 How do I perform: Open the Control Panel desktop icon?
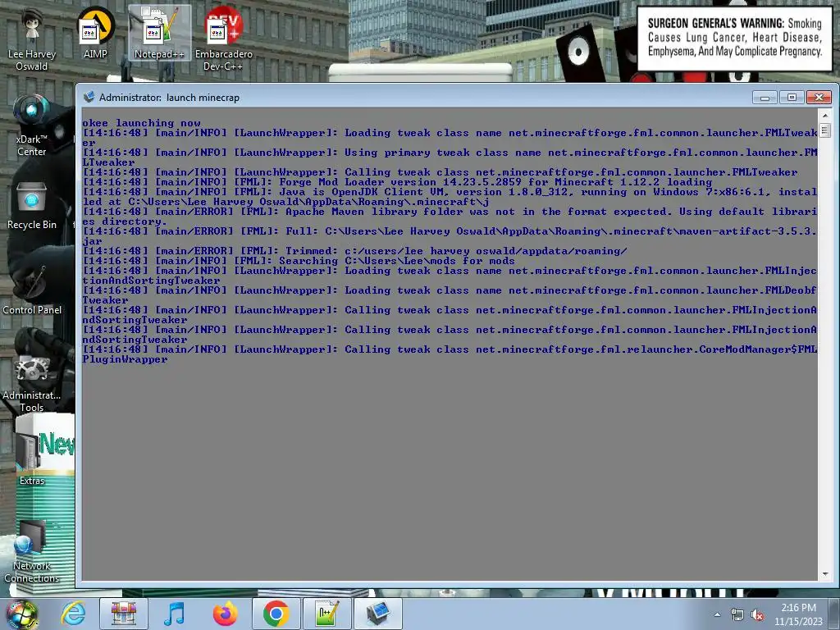32,290
